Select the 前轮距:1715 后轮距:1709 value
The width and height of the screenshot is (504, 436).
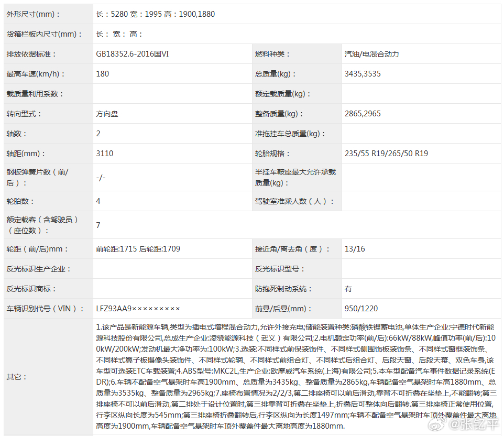138,249
